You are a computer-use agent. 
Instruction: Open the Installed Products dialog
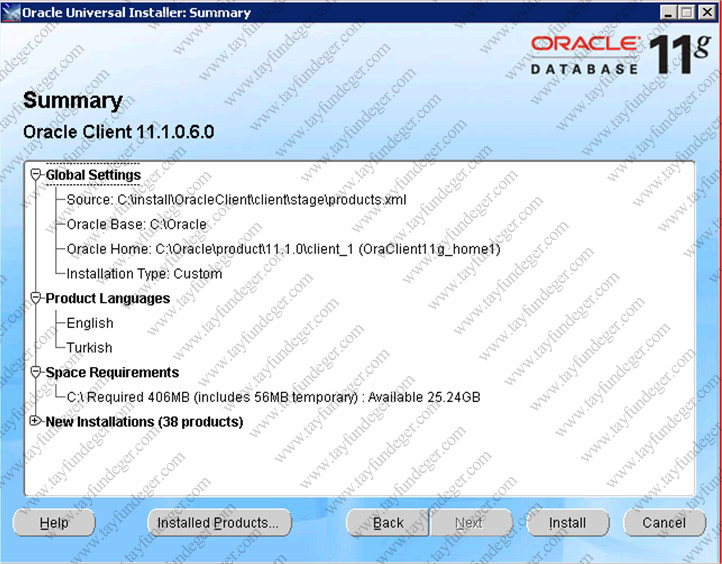tap(219, 523)
